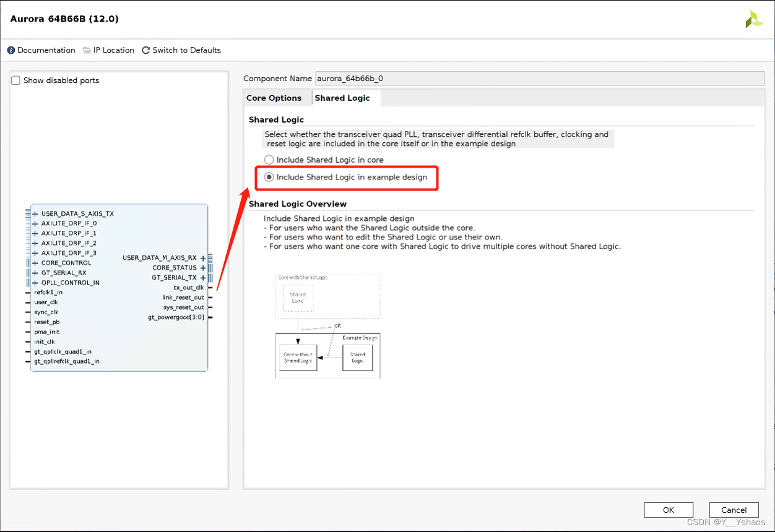This screenshot has width=775, height=532.
Task: Expand the GT_SERIAL_TX interface
Action: (202, 278)
